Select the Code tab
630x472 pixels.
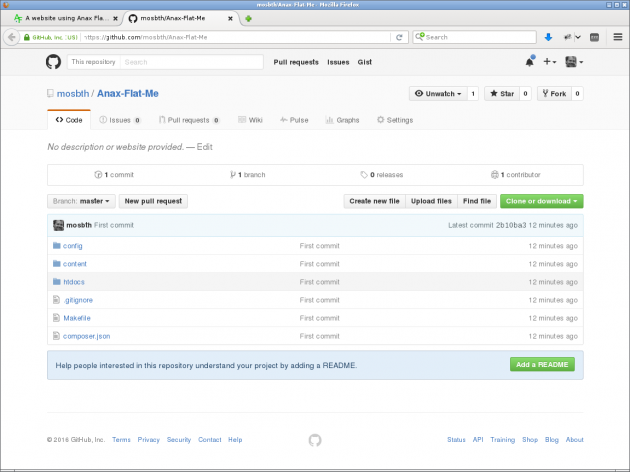69,120
